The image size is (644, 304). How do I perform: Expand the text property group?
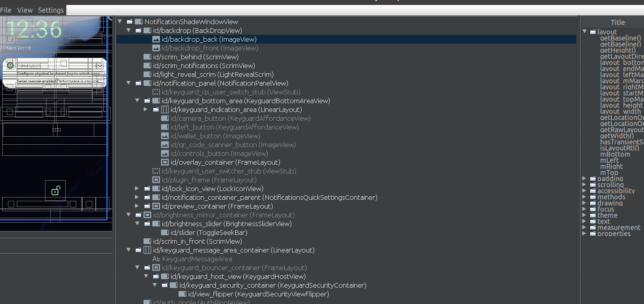(584, 221)
